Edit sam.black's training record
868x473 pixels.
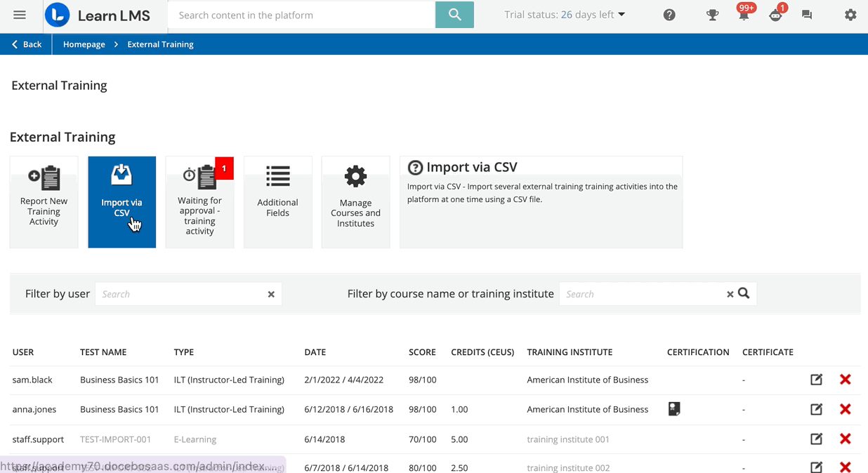click(816, 380)
